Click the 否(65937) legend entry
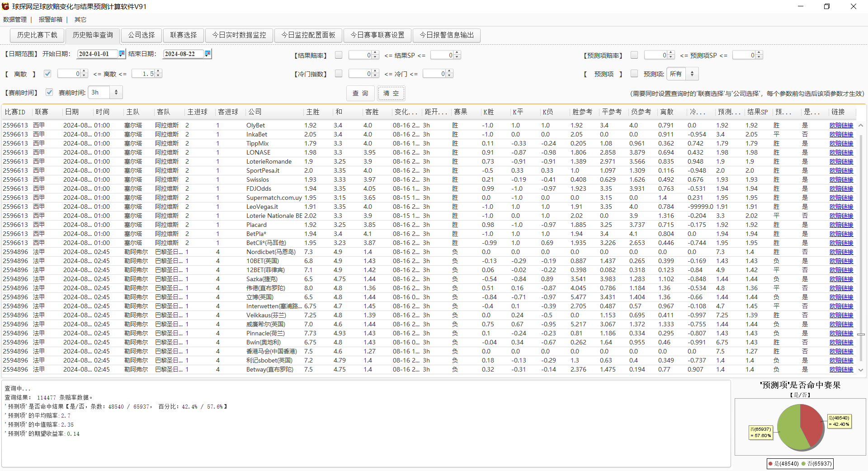Image resolution: width=868 pixels, height=471 pixels. pos(816,463)
